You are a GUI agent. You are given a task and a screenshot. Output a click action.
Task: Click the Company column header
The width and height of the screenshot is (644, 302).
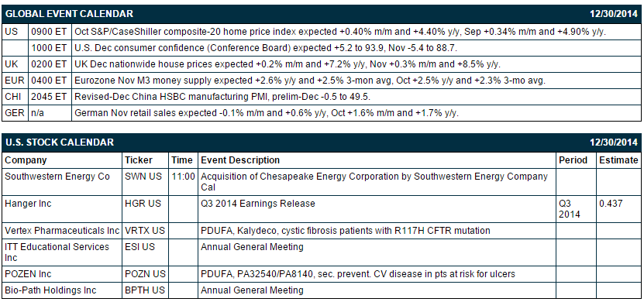pyautogui.click(x=26, y=160)
